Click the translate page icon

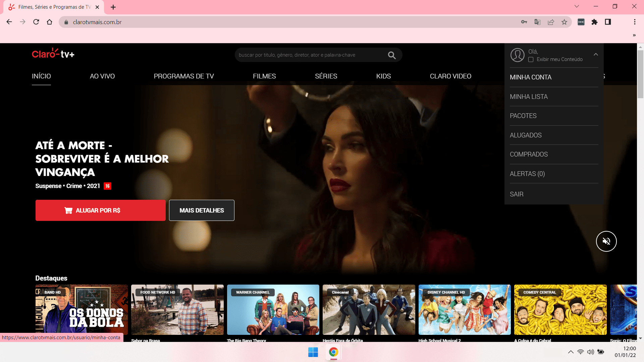coord(537,22)
